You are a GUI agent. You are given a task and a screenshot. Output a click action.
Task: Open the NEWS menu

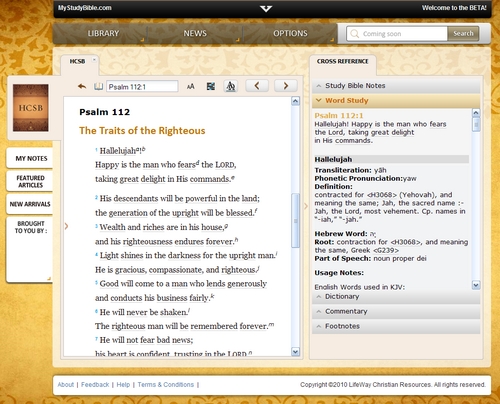[195, 33]
